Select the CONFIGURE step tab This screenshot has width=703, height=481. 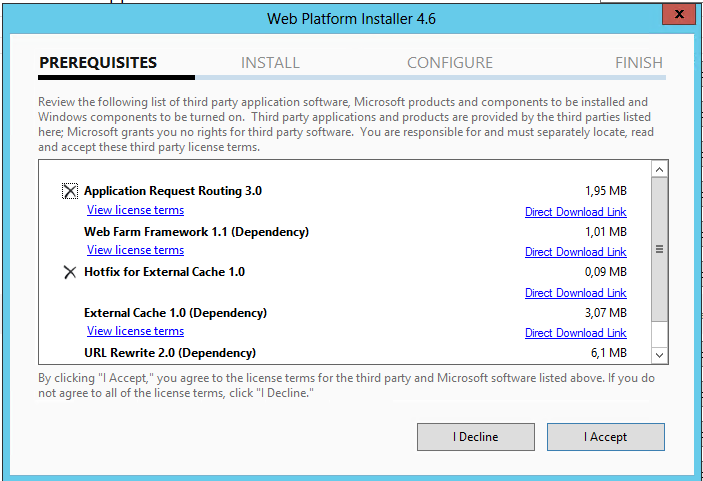[x=450, y=63]
